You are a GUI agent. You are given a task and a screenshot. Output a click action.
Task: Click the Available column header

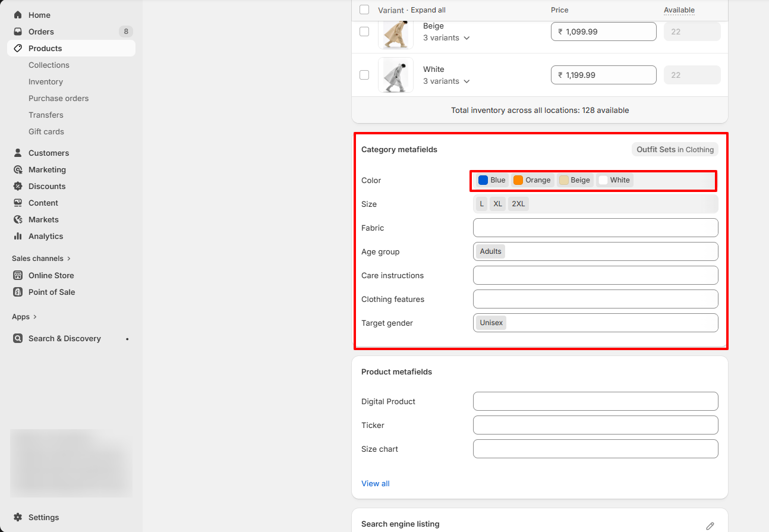coord(679,10)
